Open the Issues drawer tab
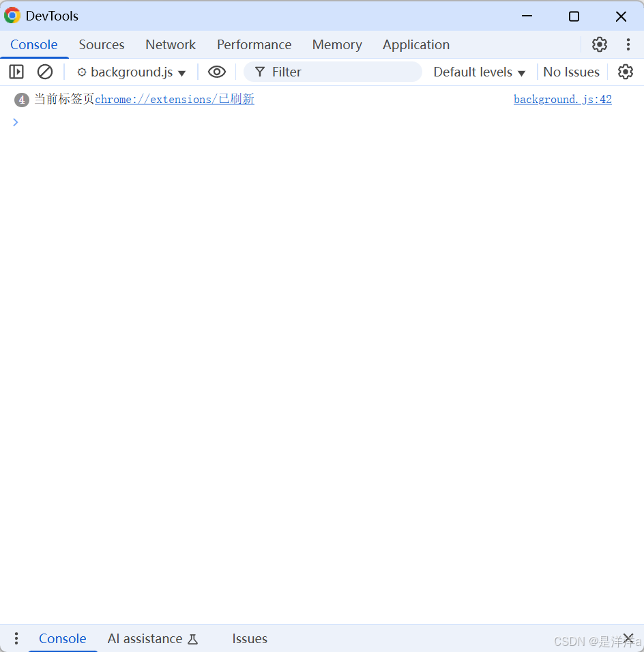This screenshot has width=644, height=652. pos(250,638)
